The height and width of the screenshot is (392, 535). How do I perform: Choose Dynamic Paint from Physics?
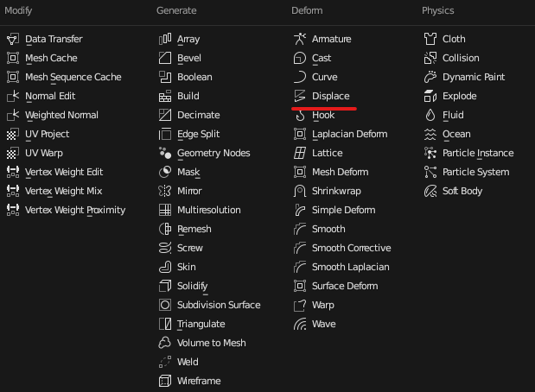click(x=474, y=77)
